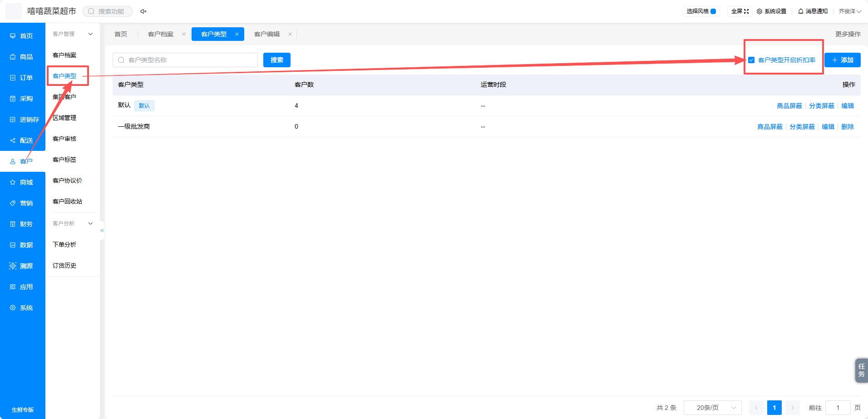Open the 20条/页 page size dropdown
Viewport: 868px width, 419px height.
[x=713, y=408]
